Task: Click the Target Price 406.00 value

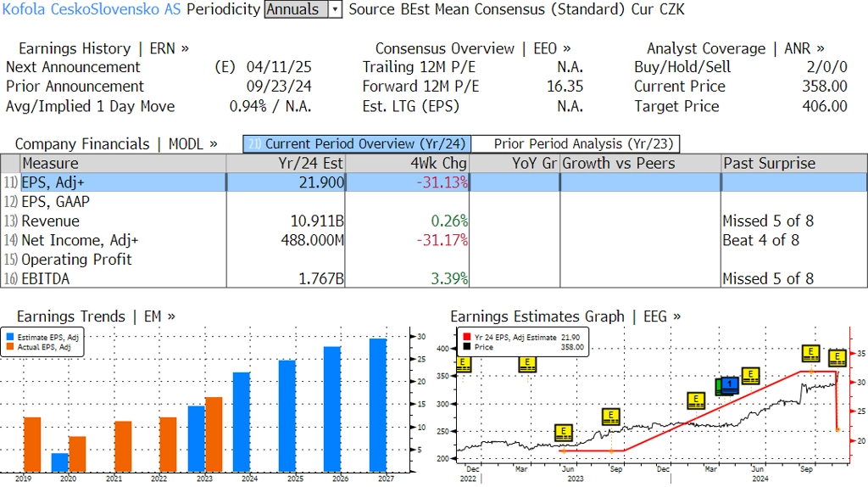Action: point(825,106)
